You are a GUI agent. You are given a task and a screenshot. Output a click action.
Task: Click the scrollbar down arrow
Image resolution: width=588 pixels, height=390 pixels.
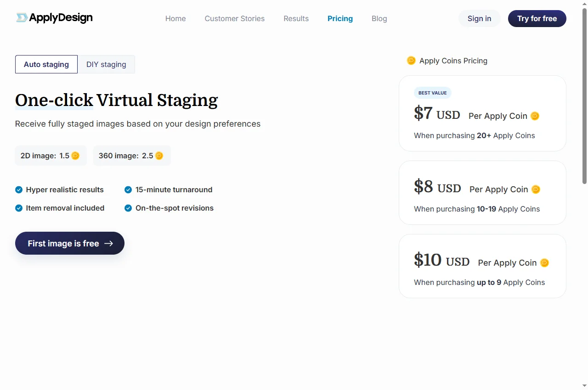[584, 386]
